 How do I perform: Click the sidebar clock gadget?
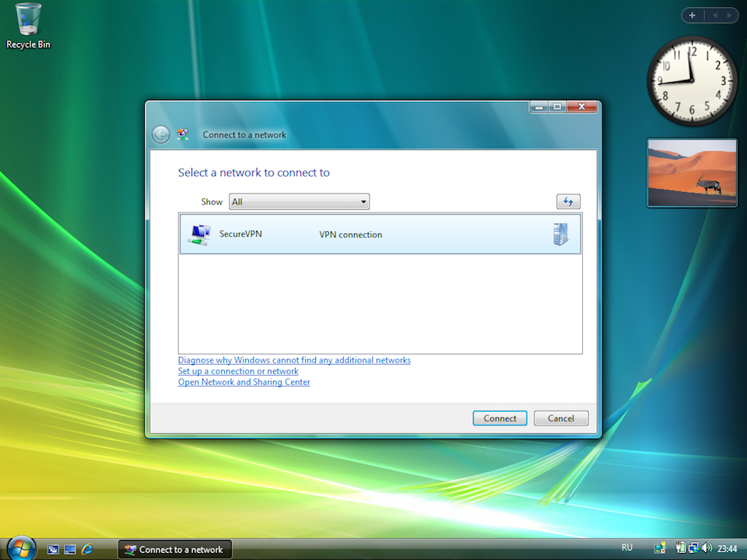point(692,81)
